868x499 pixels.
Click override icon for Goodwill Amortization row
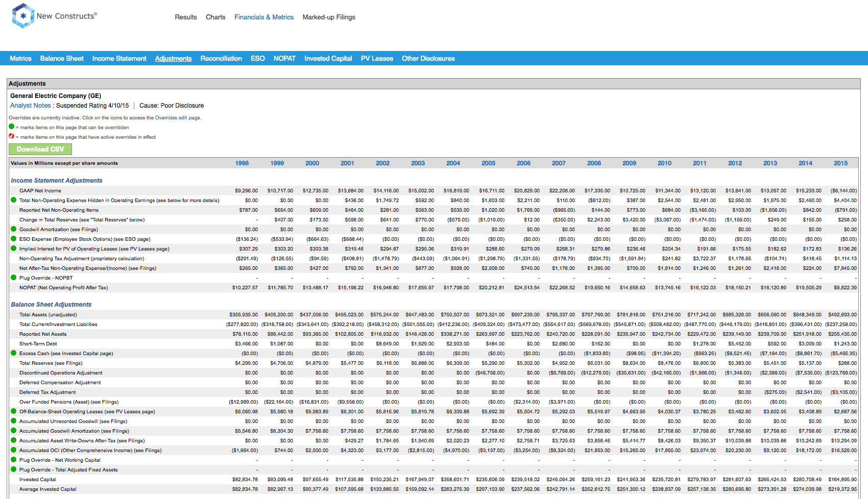(x=14, y=229)
